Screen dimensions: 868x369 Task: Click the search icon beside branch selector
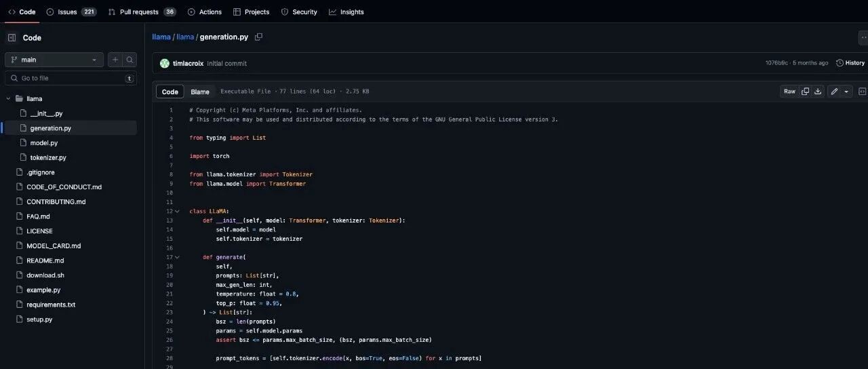[130, 60]
